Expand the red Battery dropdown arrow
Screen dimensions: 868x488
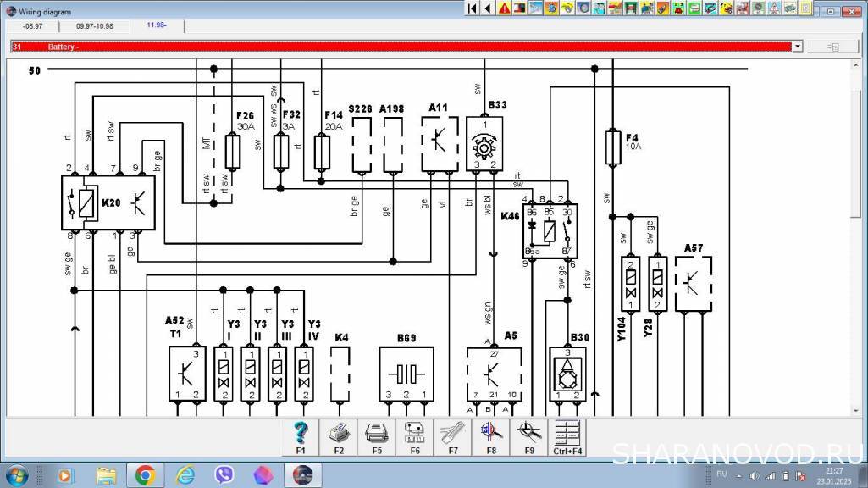click(797, 47)
